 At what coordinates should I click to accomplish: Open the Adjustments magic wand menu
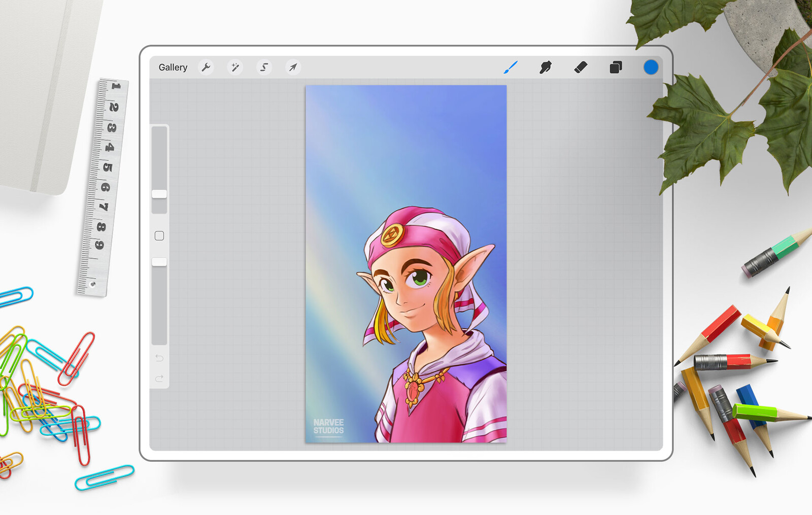click(x=235, y=67)
